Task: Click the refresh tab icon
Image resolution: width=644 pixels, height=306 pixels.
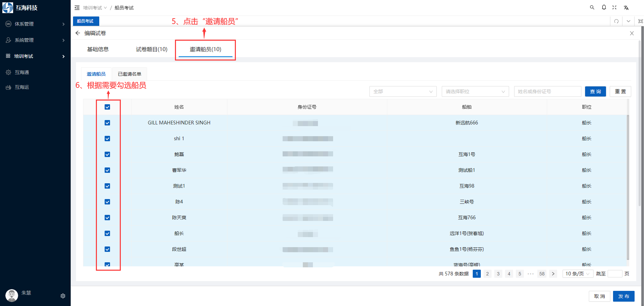Action: (616, 21)
